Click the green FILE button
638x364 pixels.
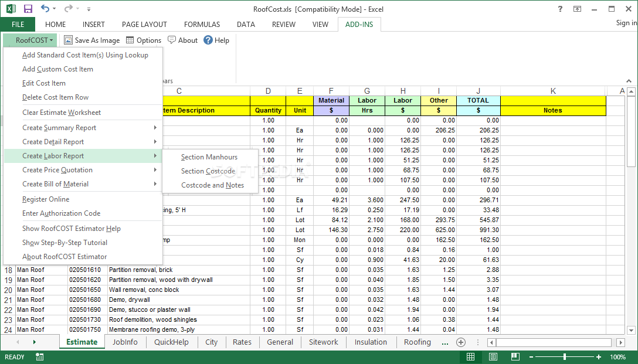click(x=18, y=25)
